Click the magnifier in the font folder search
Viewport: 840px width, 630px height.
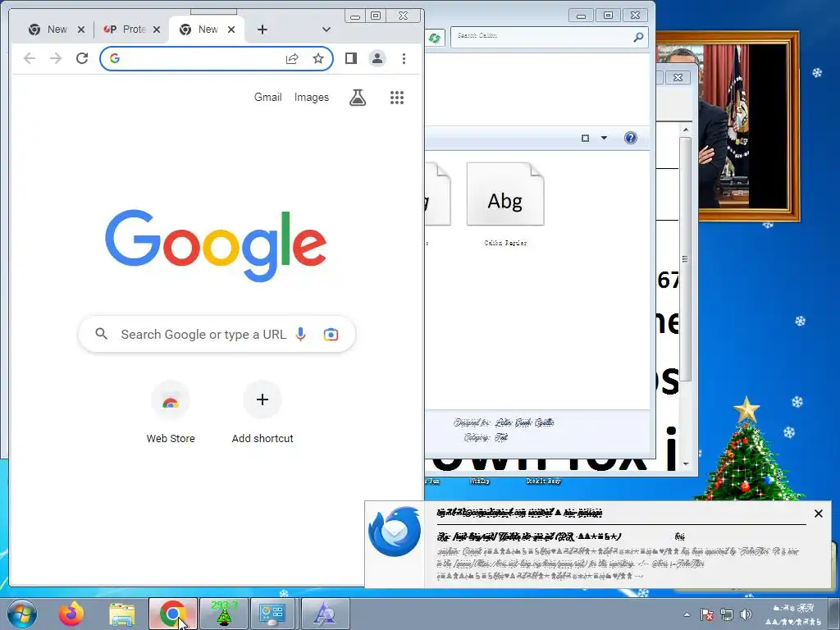click(638, 36)
